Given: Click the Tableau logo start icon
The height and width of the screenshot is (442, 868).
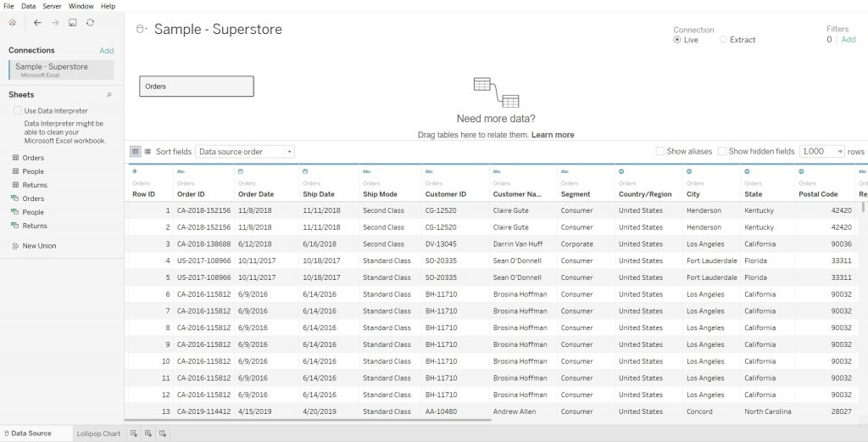Looking at the screenshot, I should click(x=12, y=23).
